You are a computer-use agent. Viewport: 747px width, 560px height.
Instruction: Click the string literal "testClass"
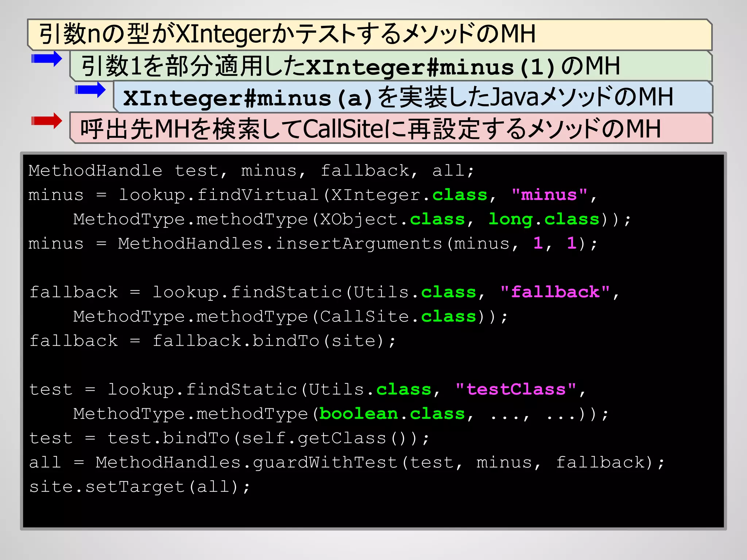click(x=516, y=389)
